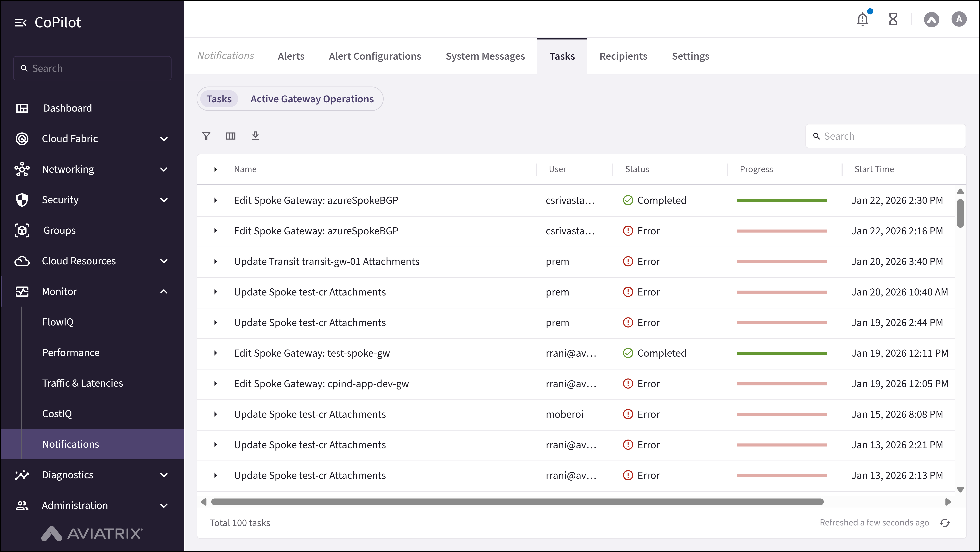
Task: Go to Performance in sidebar
Action: point(71,352)
